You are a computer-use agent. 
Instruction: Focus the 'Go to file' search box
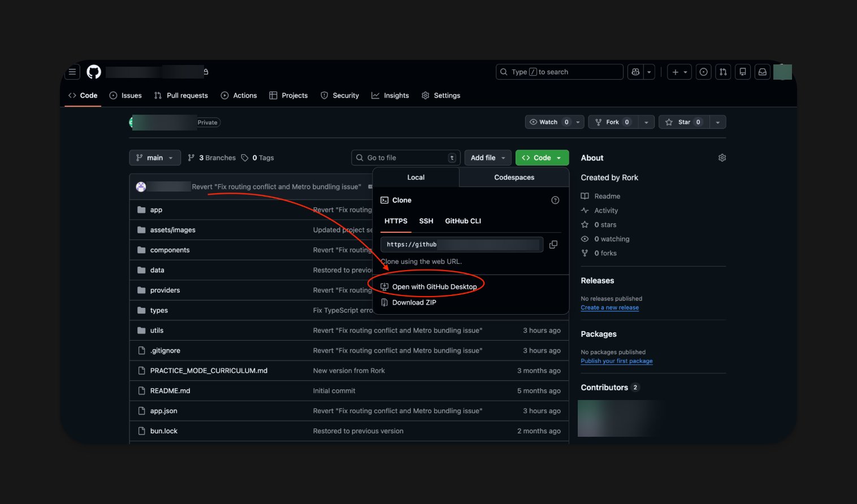pos(406,158)
